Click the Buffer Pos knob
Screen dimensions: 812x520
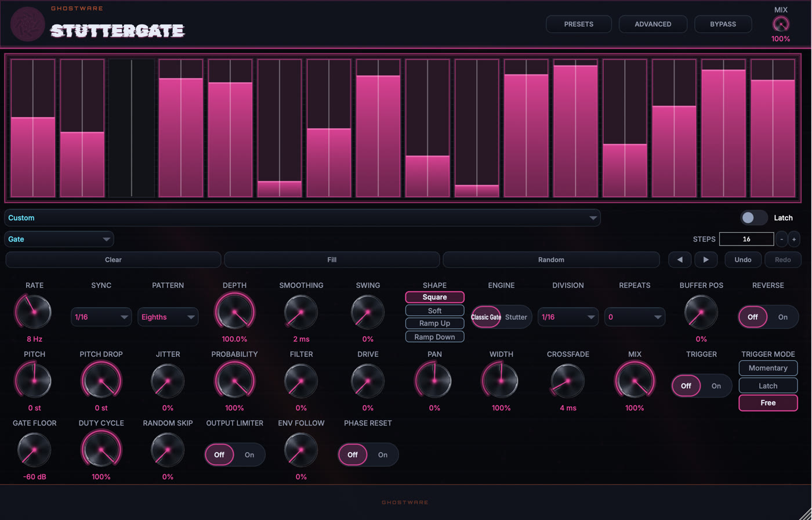(701, 312)
